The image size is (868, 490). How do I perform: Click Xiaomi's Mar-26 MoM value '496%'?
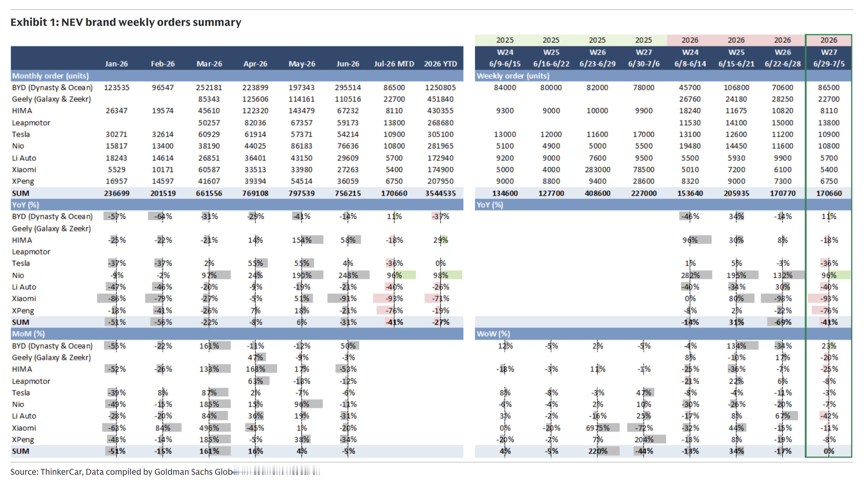pyautogui.click(x=209, y=428)
